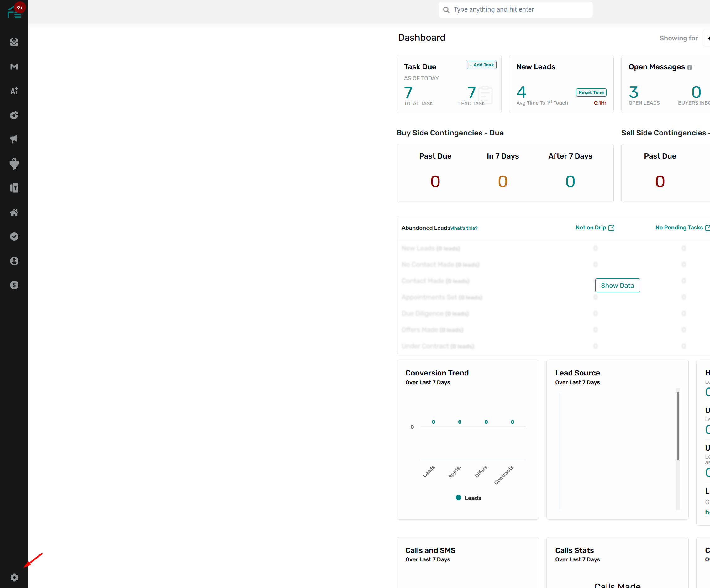Select the dollar funnel icon in sidebar
Image resolution: width=710 pixels, height=588 pixels.
coord(14,164)
